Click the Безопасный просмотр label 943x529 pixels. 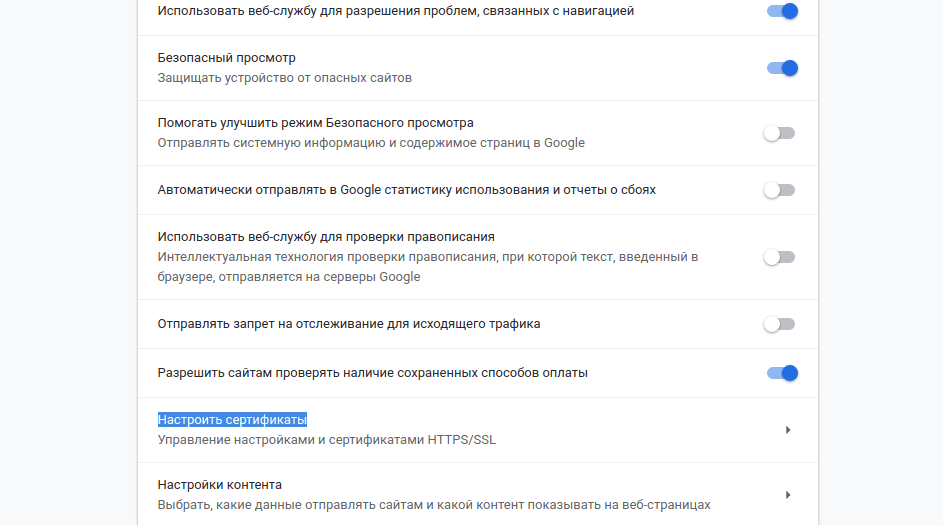tap(226, 58)
